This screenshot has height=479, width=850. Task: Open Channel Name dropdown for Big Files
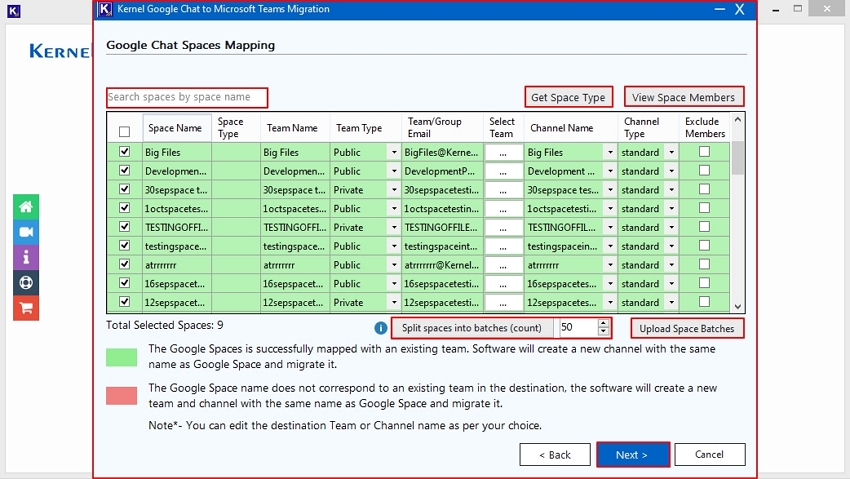tap(610, 153)
